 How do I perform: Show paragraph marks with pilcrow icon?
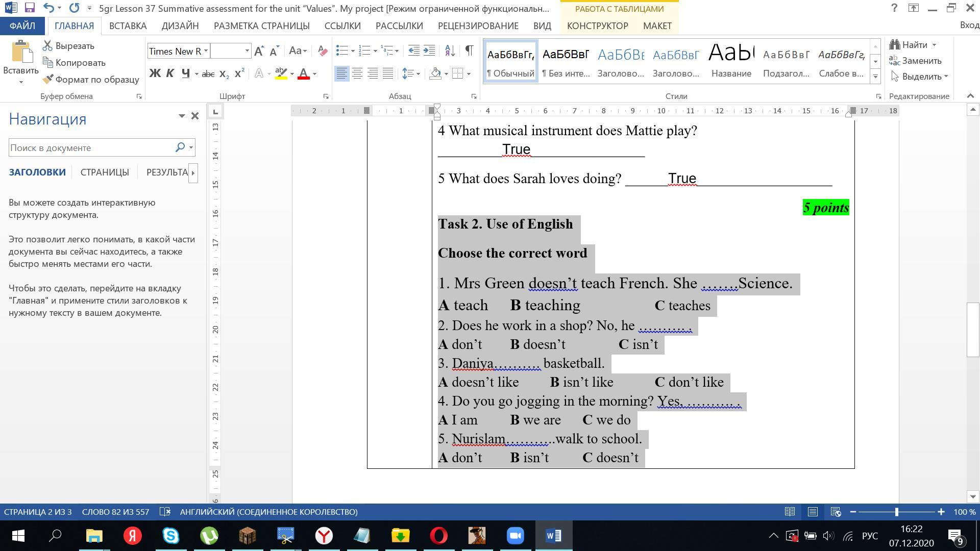coord(469,51)
